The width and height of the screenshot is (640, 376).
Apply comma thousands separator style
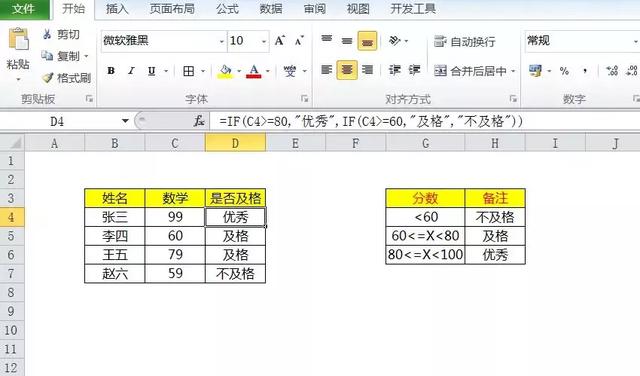585,71
